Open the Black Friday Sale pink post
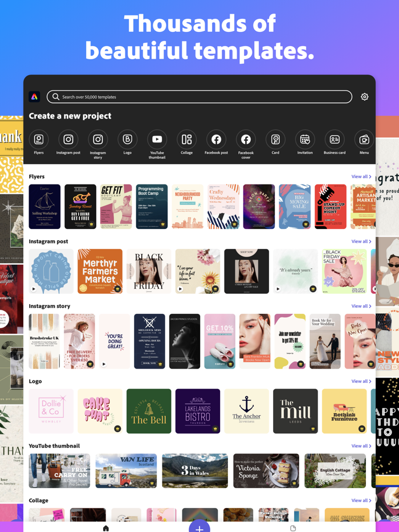 (344, 272)
